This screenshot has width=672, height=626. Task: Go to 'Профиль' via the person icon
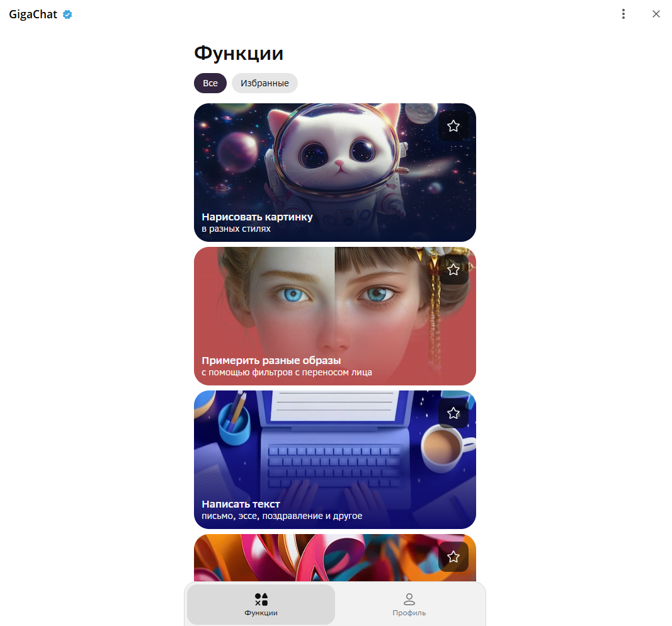tap(409, 599)
